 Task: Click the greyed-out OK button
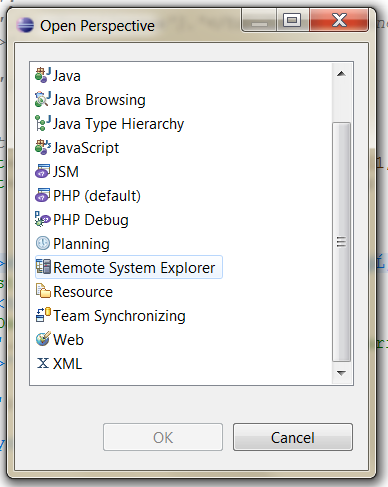(x=163, y=437)
